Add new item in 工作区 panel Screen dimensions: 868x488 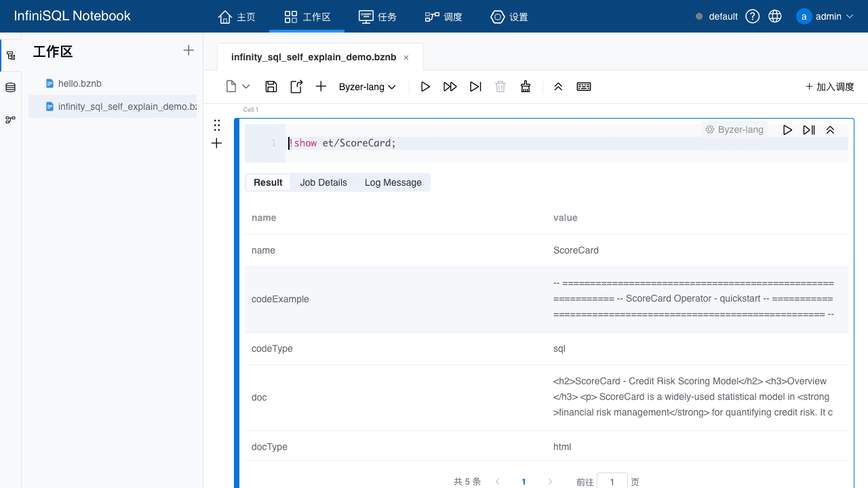pyautogui.click(x=189, y=50)
